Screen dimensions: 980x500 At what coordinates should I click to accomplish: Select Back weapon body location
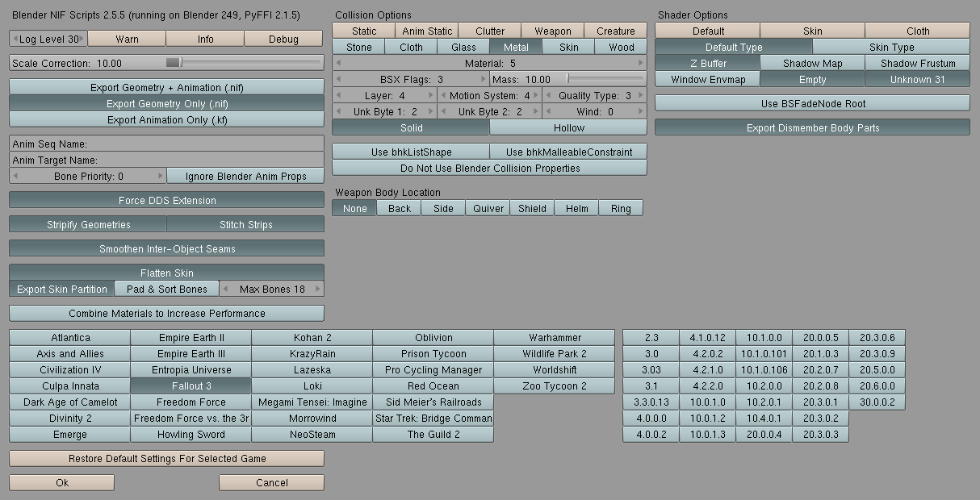tap(399, 208)
